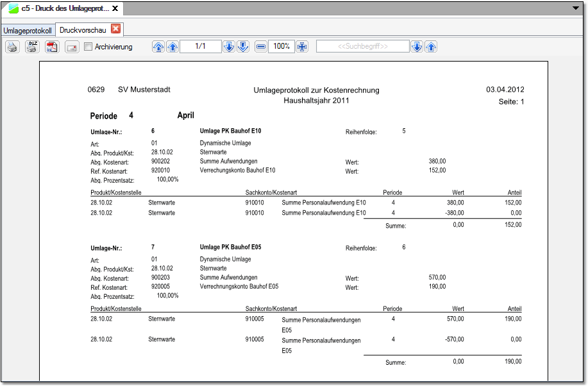This screenshot has width=588, height=386.
Task: Export the preview as PDF
Action: point(52,47)
